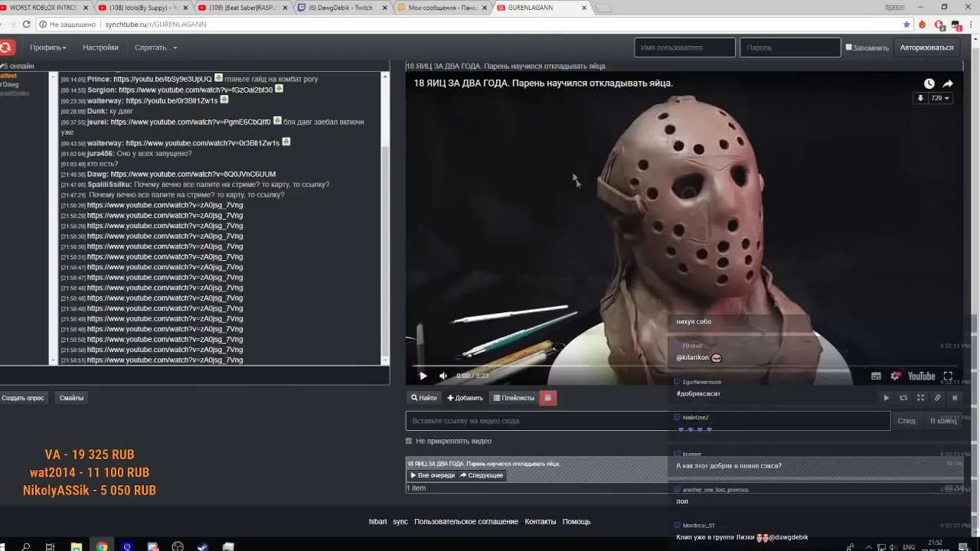Image resolution: width=980 pixels, height=551 pixels.
Task: Tick the Запомнить checkbox
Action: [x=848, y=47]
